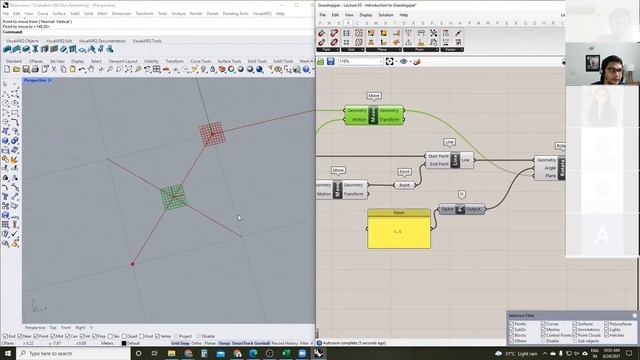Toggle Grid Snap in Rhino status bar

tap(180, 343)
